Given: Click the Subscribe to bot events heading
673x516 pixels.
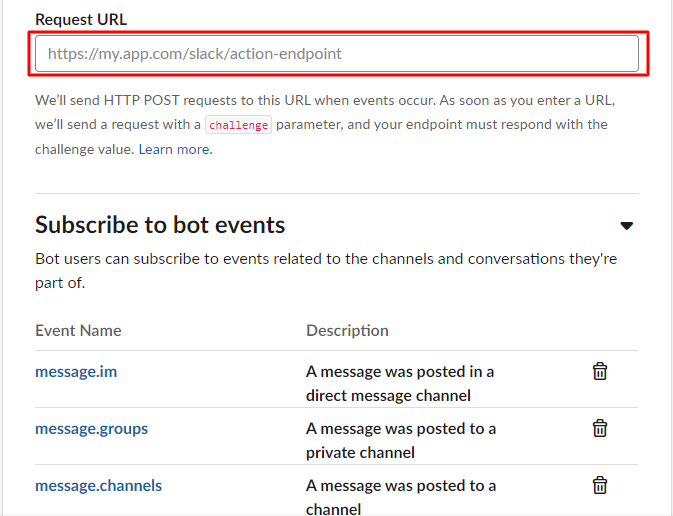Looking at the screenshot, I should pyautogui.click(x=160, y=225).
